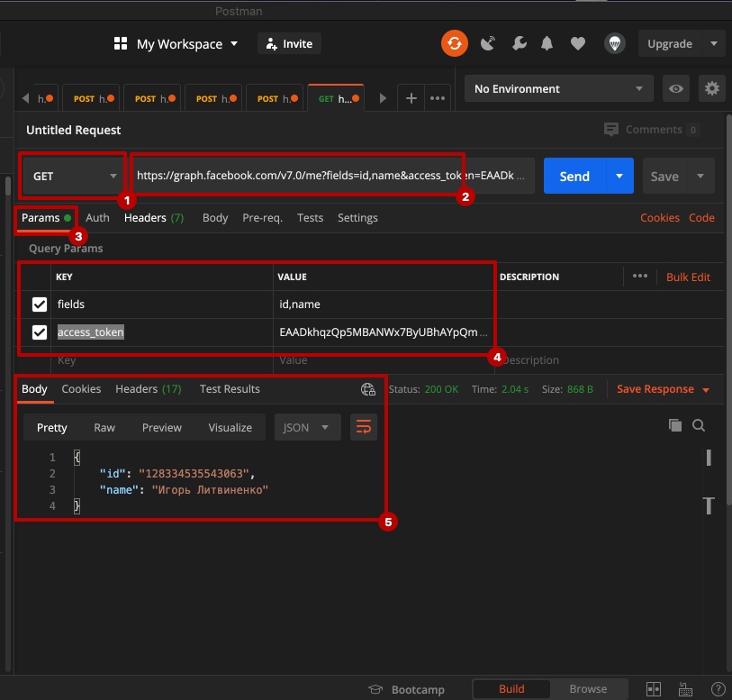The image size is (732, 700).
Task: Expand Save button dropdown arrow
Action: click(x=700, y=176)
